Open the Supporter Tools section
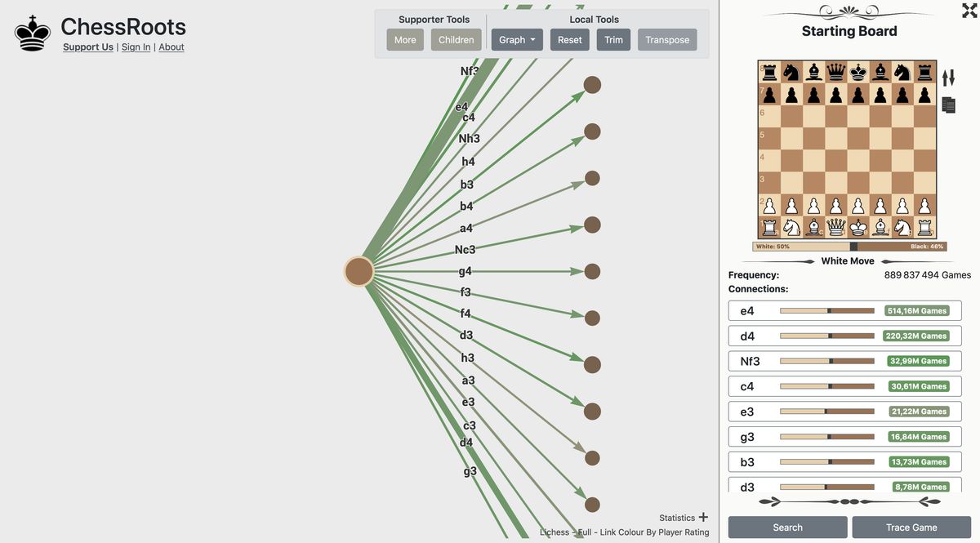This screenshot has width=980, height=543. tap(433, 18)
